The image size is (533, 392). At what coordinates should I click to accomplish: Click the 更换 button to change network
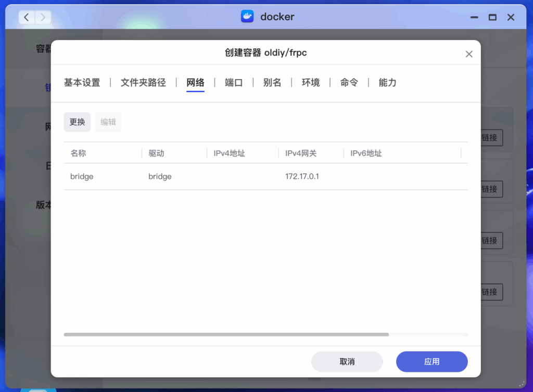pos(77,122)
